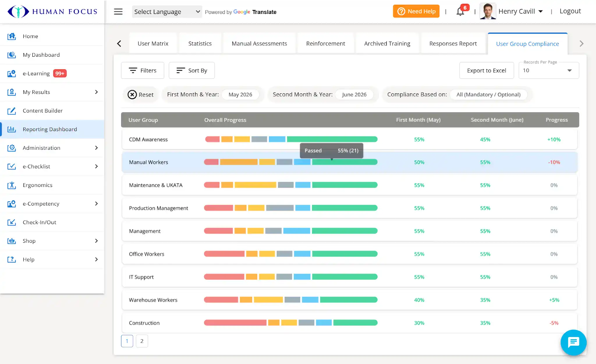Click the Reporting Dashboard bar-chart icon
The image size is (596, 364).
coord(12,129)
